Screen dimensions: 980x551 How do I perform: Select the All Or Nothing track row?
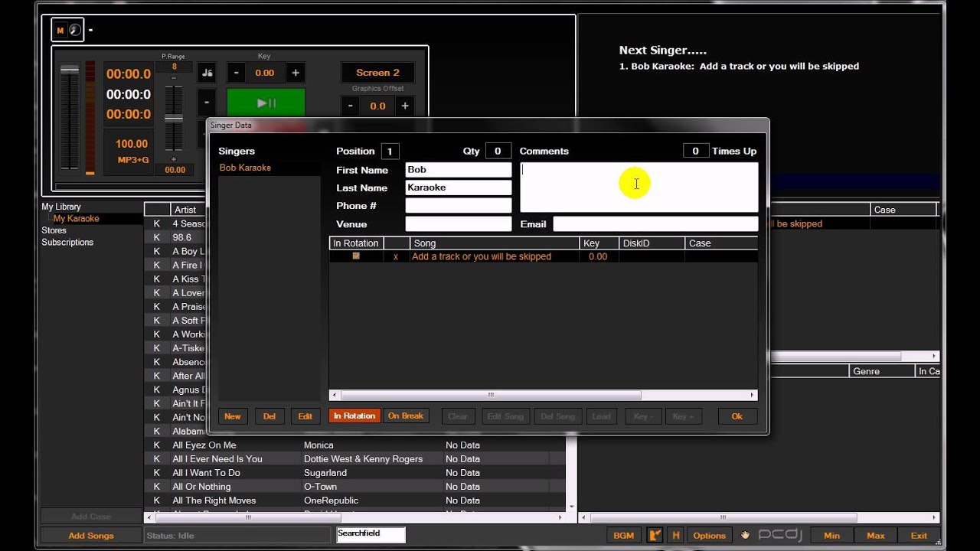click(x=354, y=487)
